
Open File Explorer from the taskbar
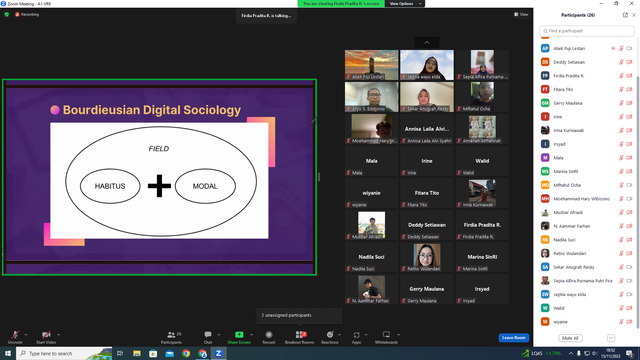(137, 353)
